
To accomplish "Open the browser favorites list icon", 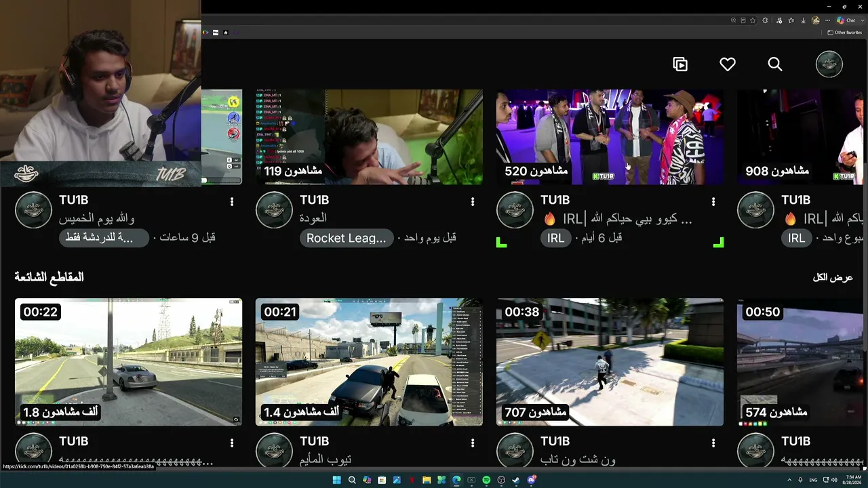I will (791, 20).
